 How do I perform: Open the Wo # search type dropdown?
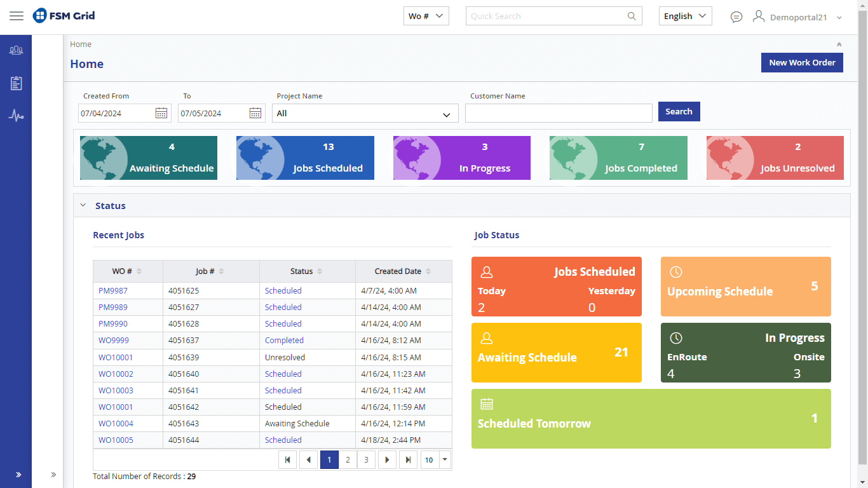[426, 16]
